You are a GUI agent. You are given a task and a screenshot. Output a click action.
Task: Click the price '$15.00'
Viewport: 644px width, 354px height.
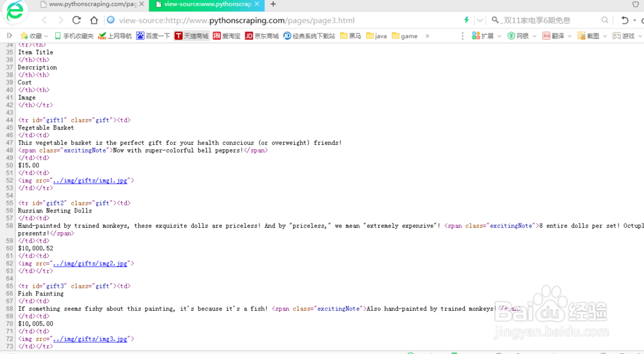(x=29, y=165)
